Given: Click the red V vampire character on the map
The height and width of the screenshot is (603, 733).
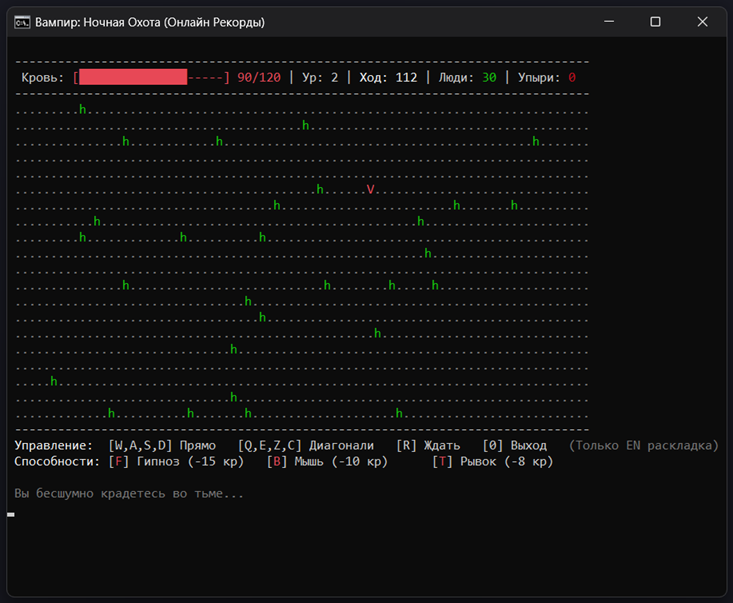Looking at the screenshot, I should point(370,189).
